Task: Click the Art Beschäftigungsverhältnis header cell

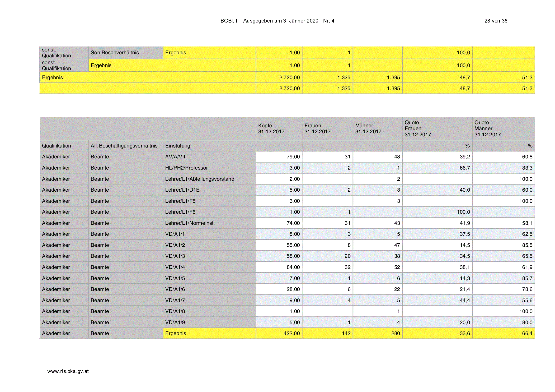Action: coord(126,146)
